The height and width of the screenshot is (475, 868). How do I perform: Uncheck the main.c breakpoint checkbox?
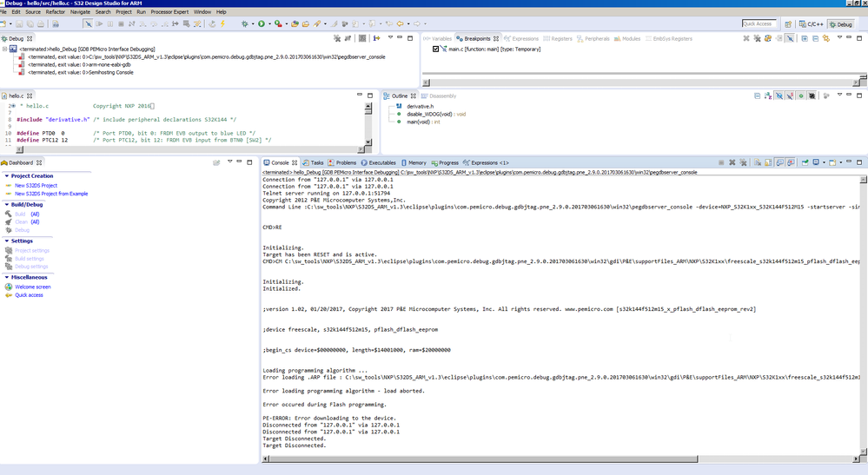[x=435, y=49]
